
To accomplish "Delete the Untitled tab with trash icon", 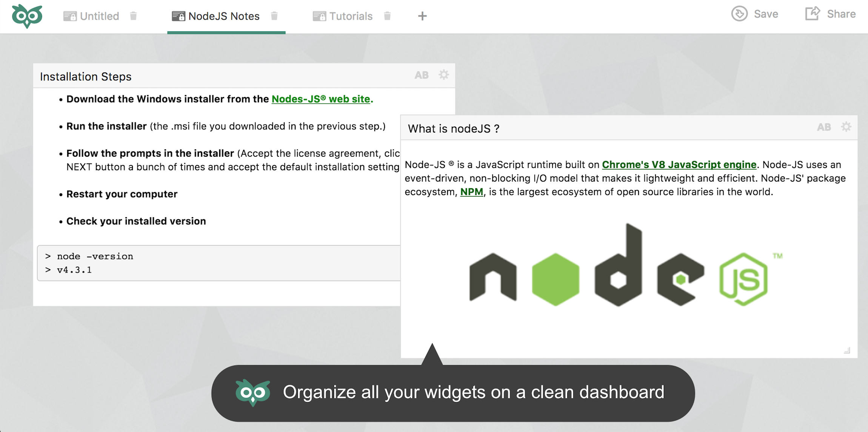I will [133, 16].
